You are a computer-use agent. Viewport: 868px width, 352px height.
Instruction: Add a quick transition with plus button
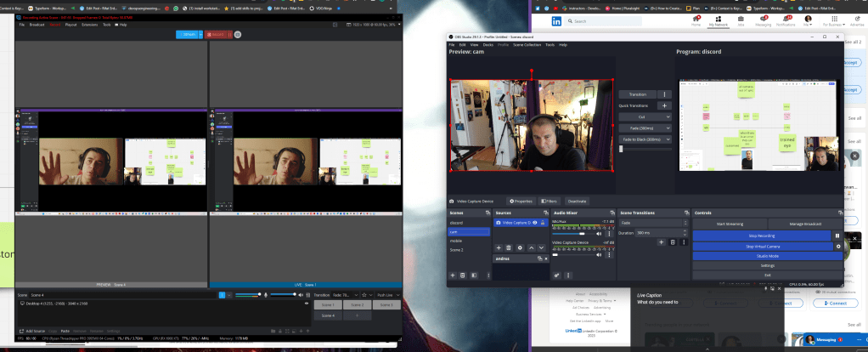click(x=664, y=105)
